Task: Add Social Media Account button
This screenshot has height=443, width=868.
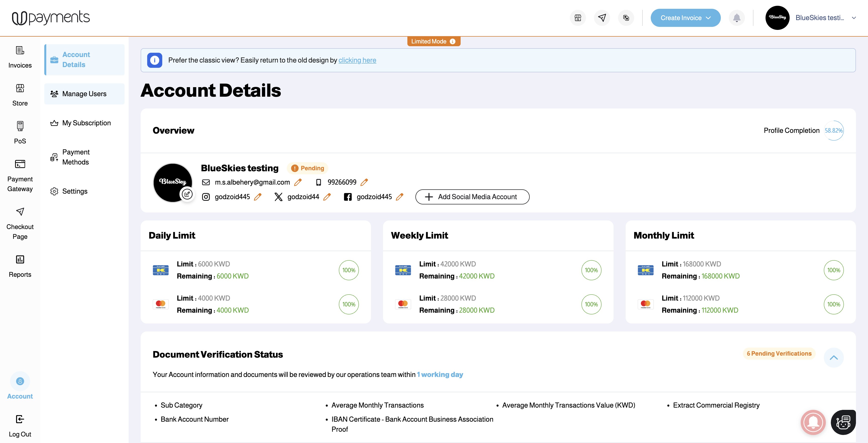Action: coord(472,197)
